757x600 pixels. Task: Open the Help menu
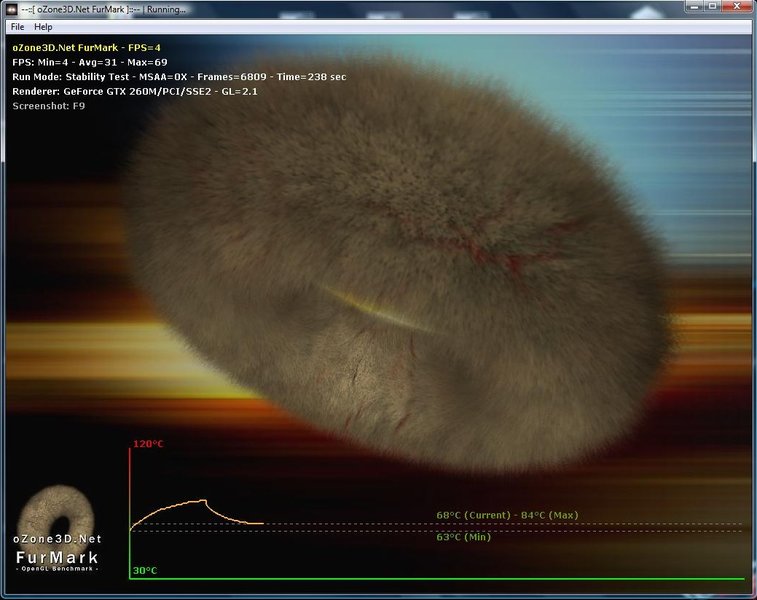43,27
